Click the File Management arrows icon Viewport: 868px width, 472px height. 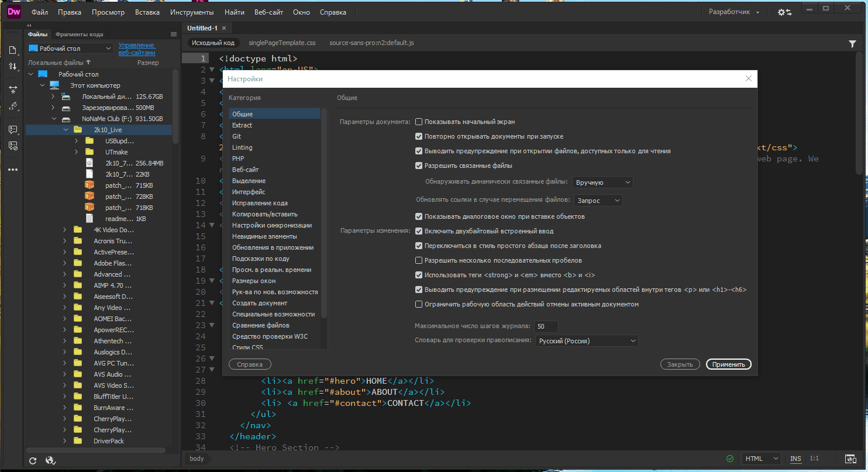13,67
